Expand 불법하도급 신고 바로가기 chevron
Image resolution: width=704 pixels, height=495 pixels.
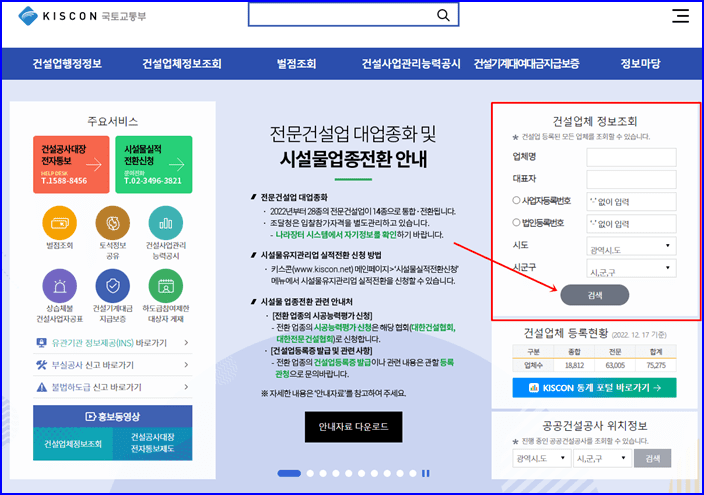point(186,387)
